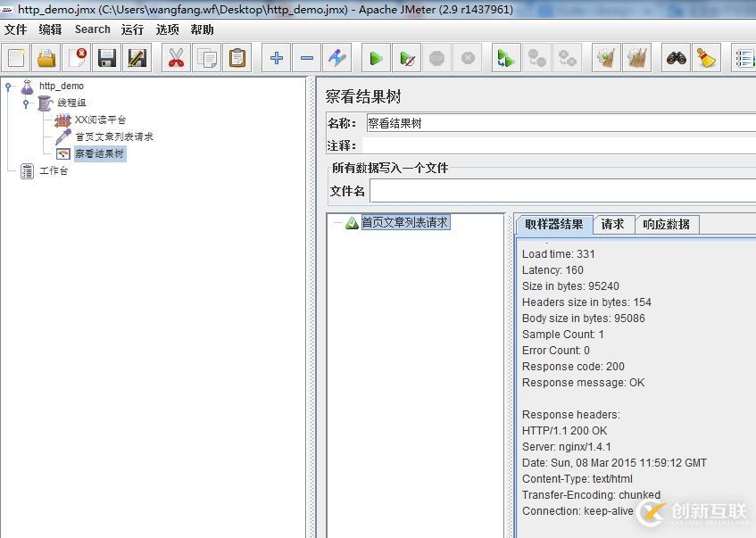This screenshot has width=756, height=538.
Task: Open the 编辑 menu
Action: tap(50, 29)
